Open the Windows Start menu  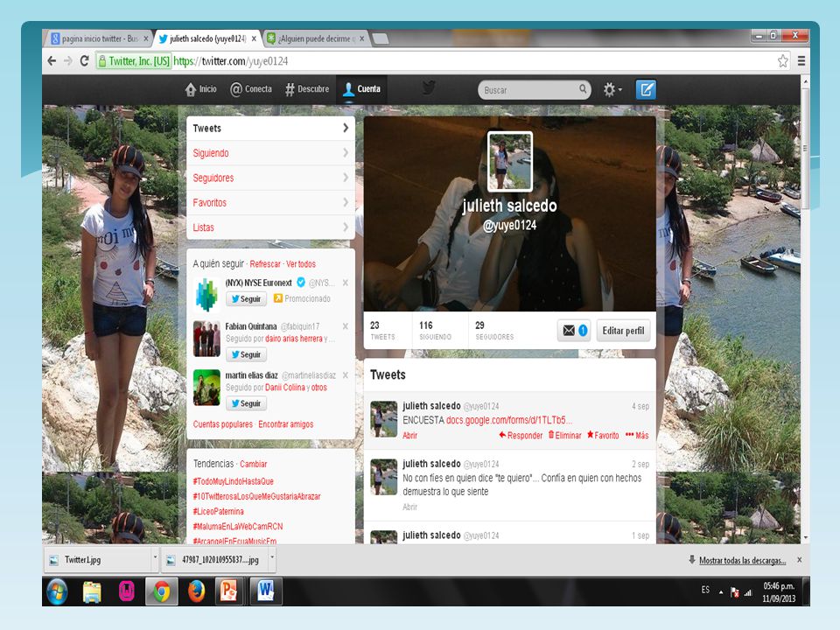(x=57, y=592)
